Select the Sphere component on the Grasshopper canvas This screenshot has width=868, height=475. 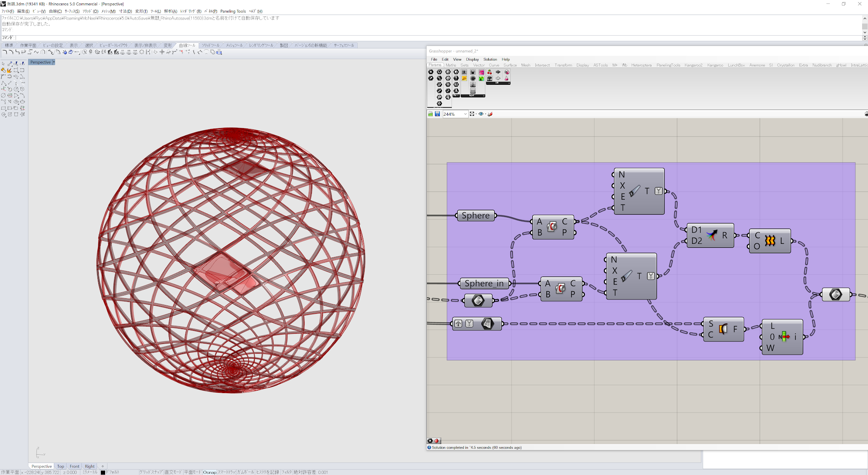coord(476,215)
